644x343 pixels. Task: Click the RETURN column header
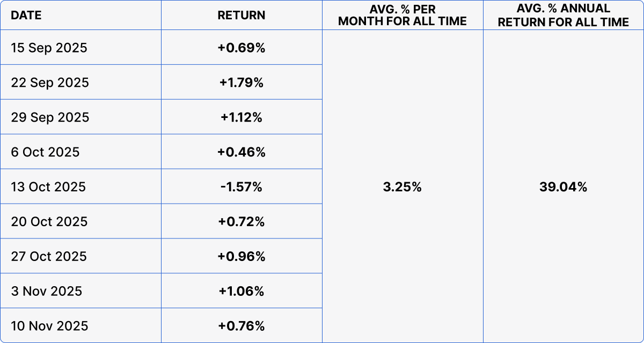(241, 15)
